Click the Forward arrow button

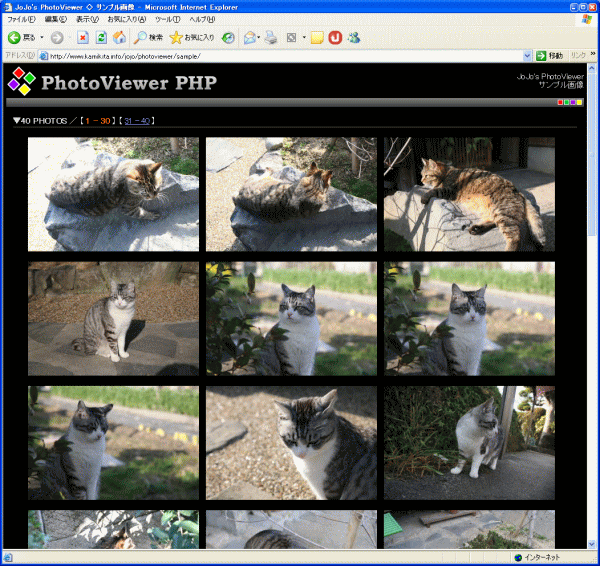click(x=57, y=38)
